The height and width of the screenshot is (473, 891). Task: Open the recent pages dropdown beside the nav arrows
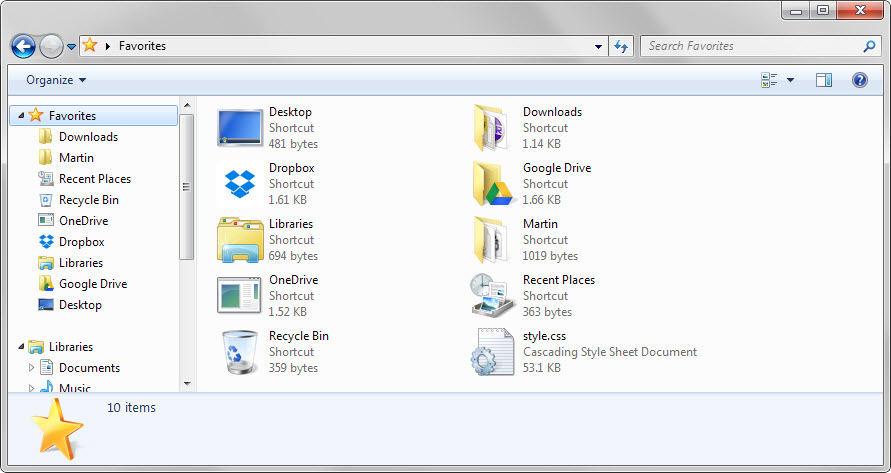click(72, 47)
